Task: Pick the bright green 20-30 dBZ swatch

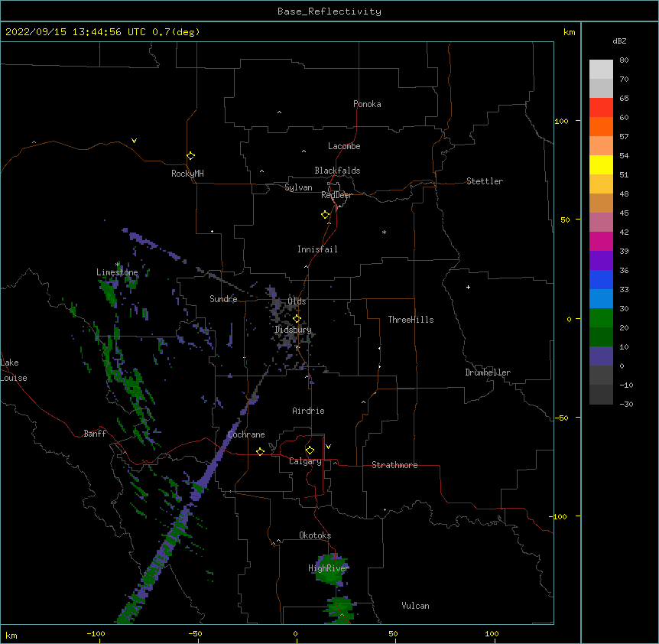Action: click(x=601, y=318)
